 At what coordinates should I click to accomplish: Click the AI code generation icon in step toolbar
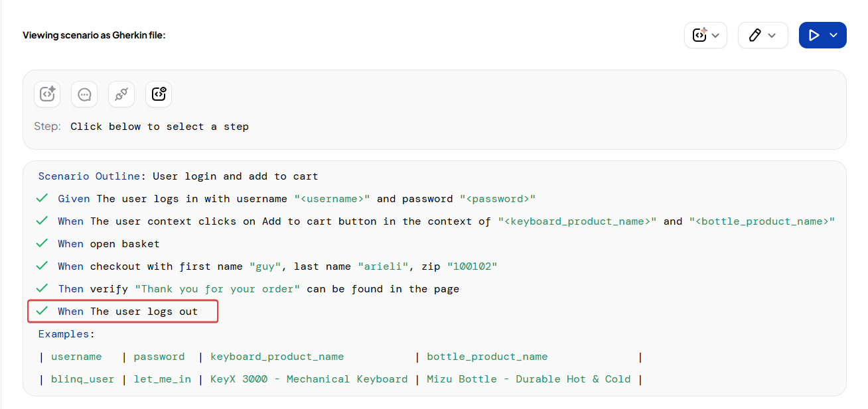[x=47, y=94]
